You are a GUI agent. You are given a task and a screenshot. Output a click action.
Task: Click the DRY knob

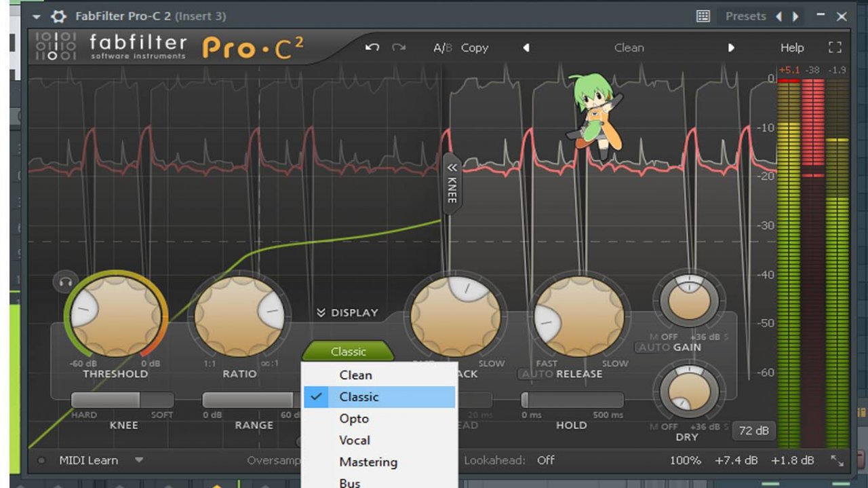coord(690,390)
